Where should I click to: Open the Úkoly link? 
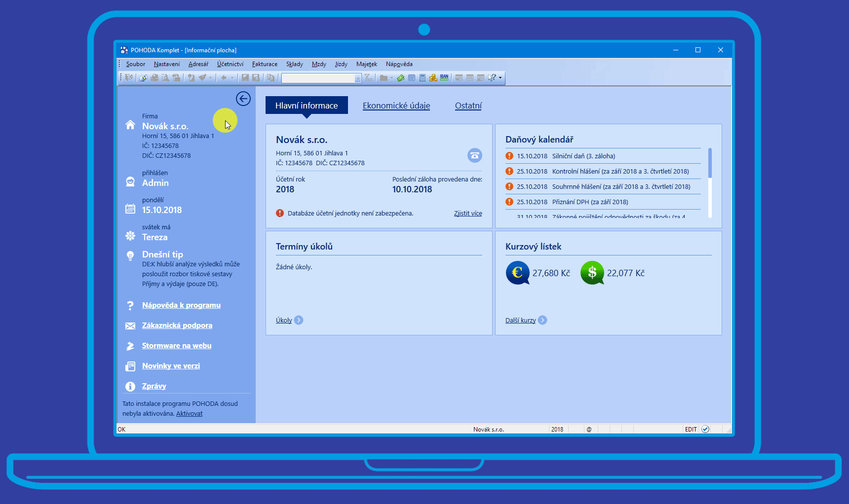coord(284,320)
